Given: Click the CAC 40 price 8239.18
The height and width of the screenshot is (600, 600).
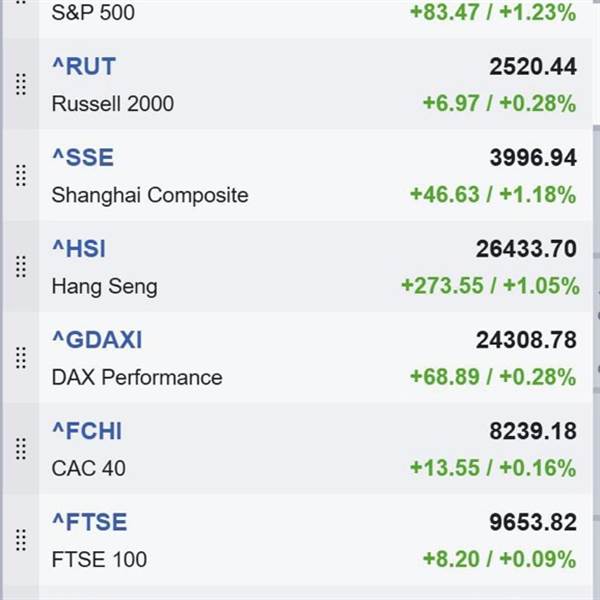Looking at the screenshot, I should click(533, 431).
